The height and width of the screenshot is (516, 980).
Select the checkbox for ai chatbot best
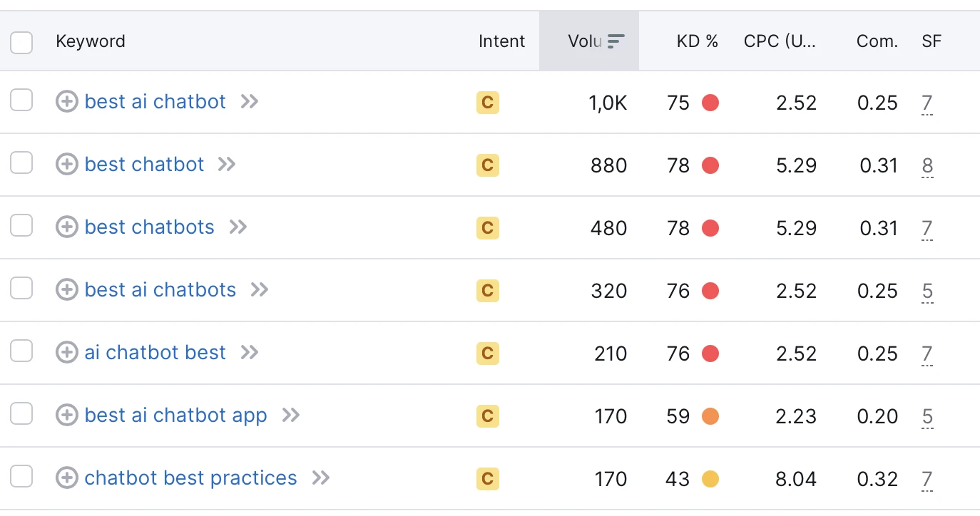(x=21, y=351)
